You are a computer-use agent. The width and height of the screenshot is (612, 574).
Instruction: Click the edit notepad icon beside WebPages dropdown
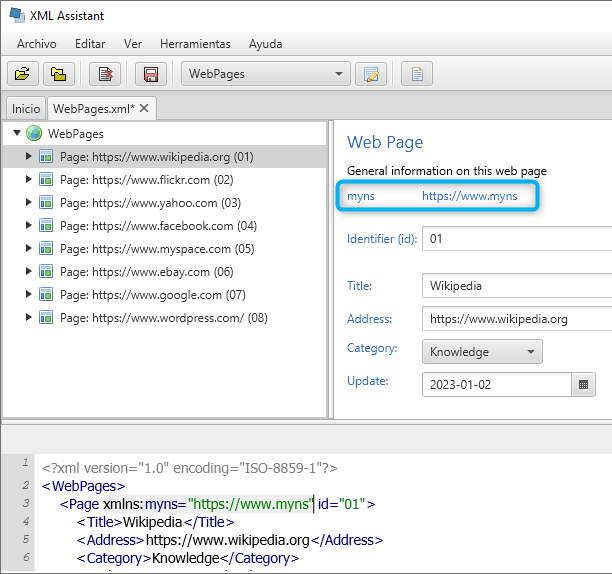point(371,74)
